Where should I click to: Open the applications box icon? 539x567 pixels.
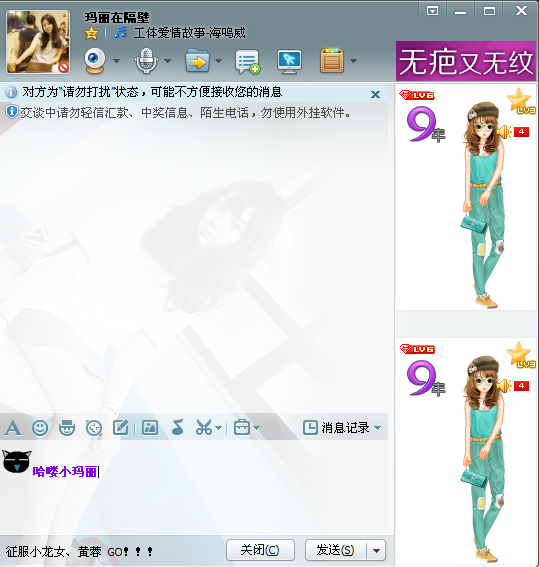pos(332,61)
